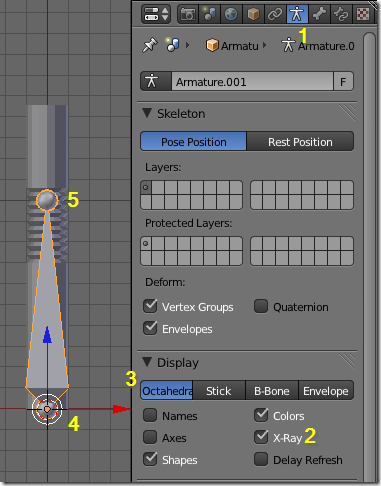The image size is (381, 486).
Task: Open the editor type selector dropdown
Action: pyautogui.click(x=156, y=14)
